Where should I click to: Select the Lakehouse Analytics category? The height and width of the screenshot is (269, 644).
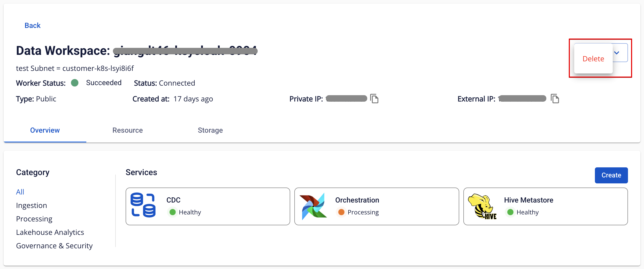coord(50,232)
